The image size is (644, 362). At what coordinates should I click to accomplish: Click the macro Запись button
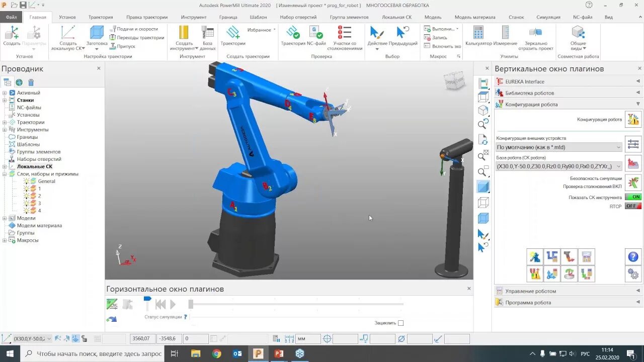[x=435, y=38]
